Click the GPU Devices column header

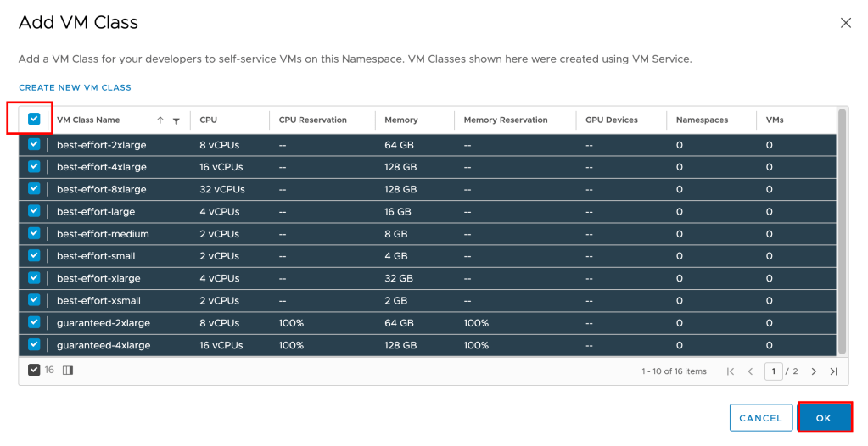[611, 120]
